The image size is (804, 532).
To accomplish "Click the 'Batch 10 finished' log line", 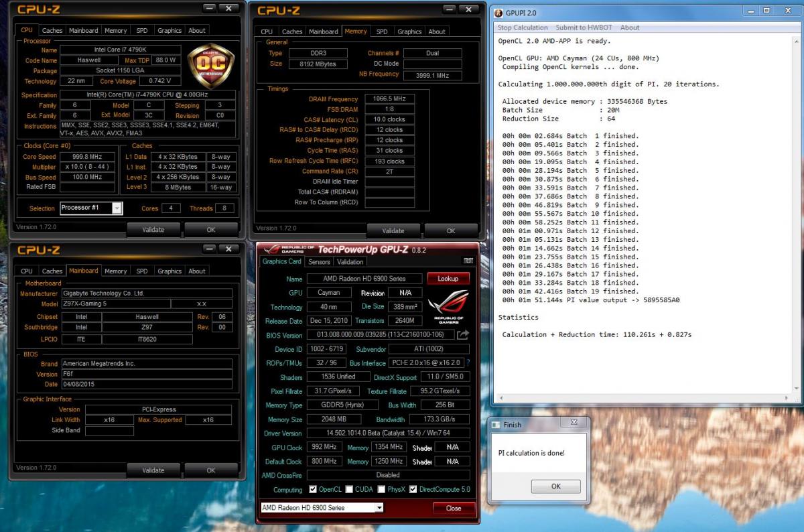I will [x=571, y=213].
